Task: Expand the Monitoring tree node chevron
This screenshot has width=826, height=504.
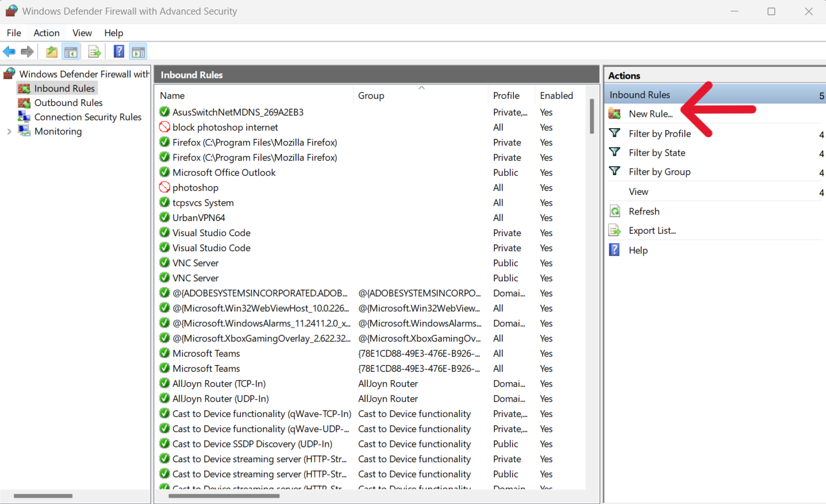Action: 9,131
